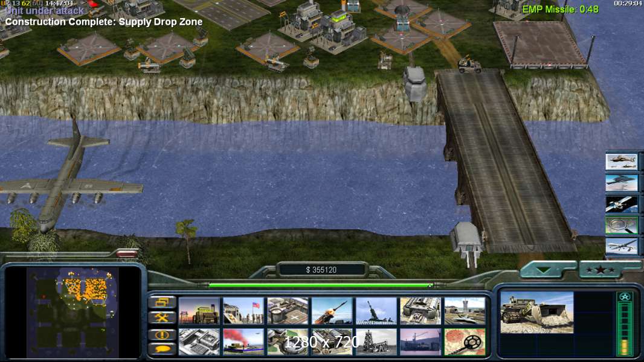Click the Unit under attack alert
The image size is (644, 362).
[44, 11]
